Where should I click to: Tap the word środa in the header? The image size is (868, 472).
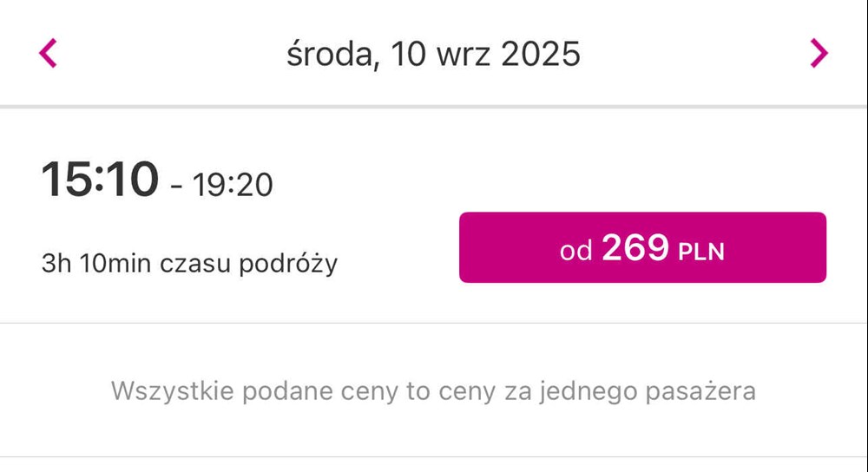(x=329, y=56)
